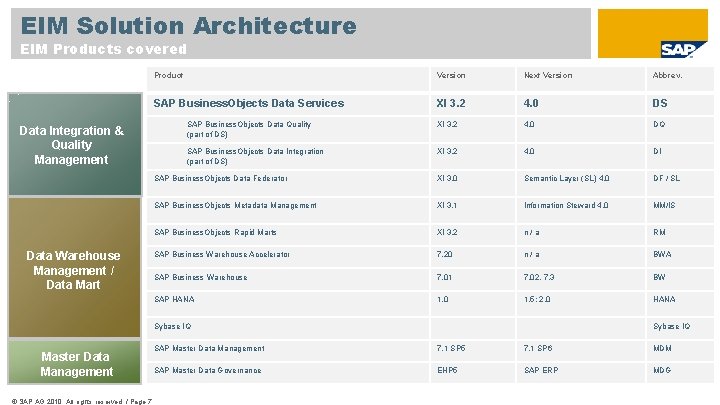Click the EIM Products covered subtitle
Screen dimensions: 720x405
pos(104,49)
